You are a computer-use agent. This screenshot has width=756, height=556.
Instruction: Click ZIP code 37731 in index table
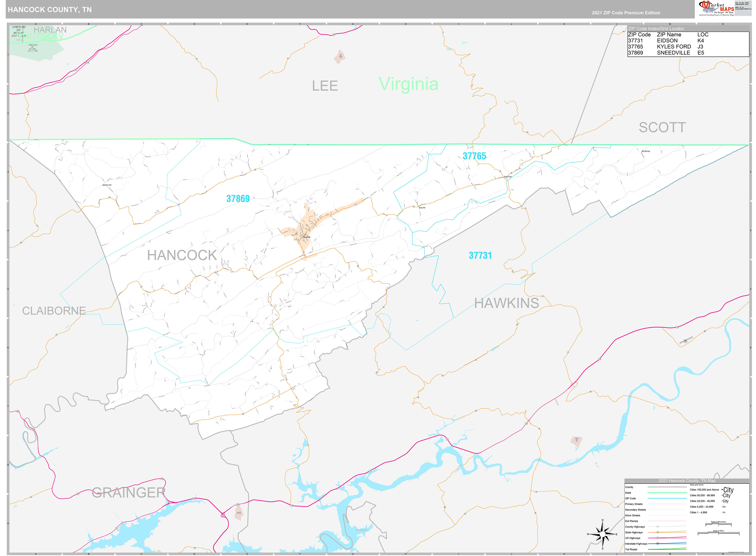635,40
